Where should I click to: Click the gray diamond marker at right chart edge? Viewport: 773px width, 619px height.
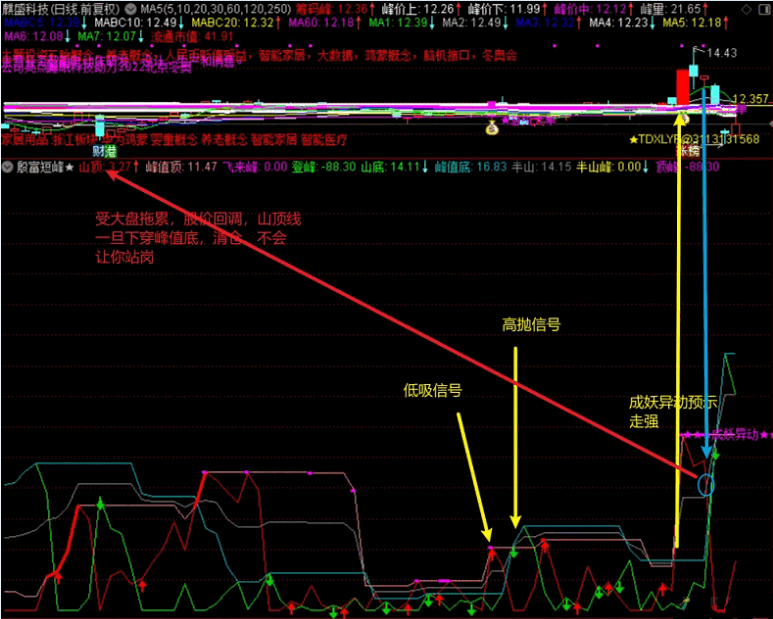click(x=770, y=124)
